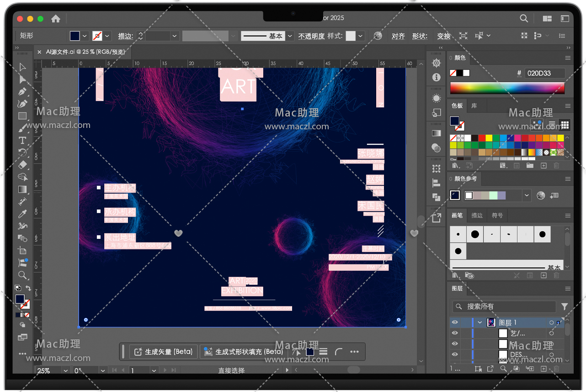
Task: Select the Direct Selection tool
Action: tap(22, 79)
